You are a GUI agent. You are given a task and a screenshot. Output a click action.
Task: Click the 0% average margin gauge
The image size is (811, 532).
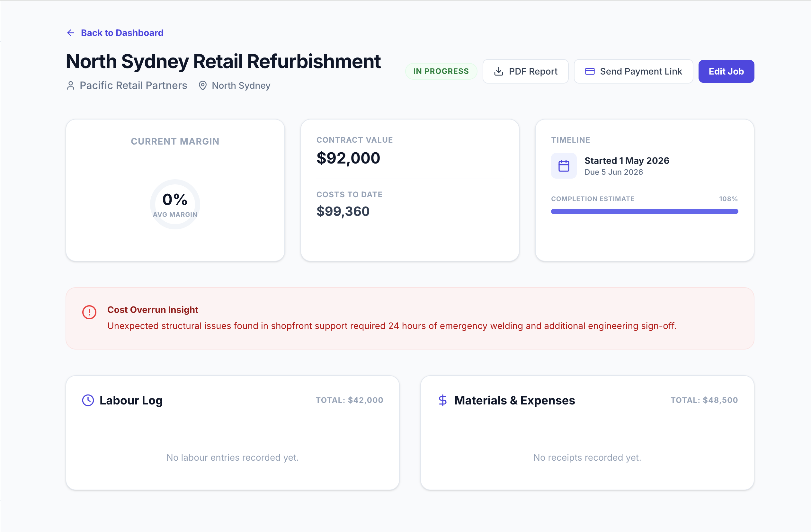[x=175, y=204]
